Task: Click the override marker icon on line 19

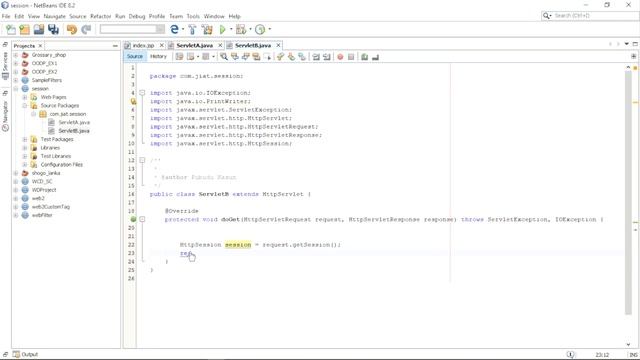Action: pos(133,219)
